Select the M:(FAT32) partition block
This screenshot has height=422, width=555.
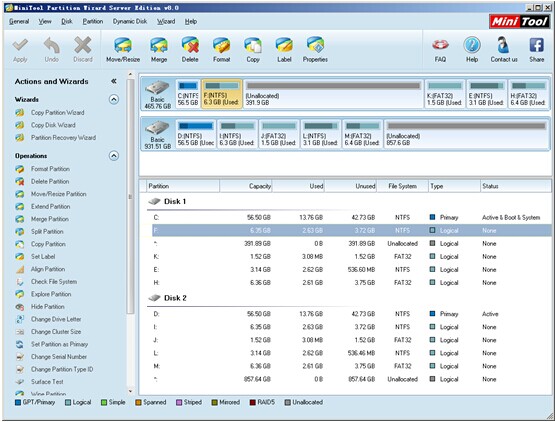362,134
